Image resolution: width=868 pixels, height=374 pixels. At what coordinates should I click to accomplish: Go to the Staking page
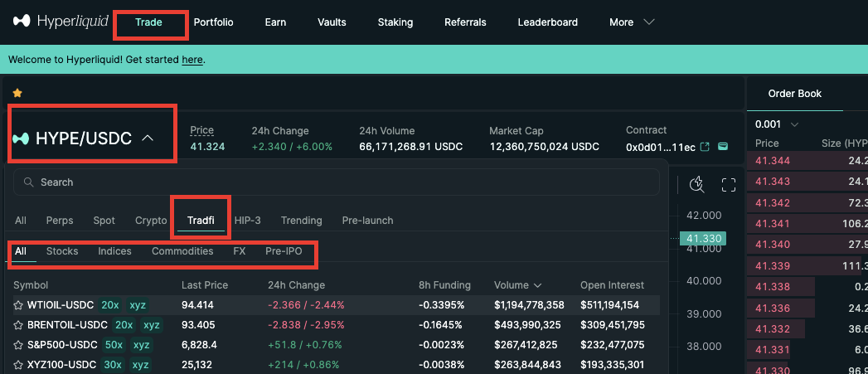point(395,22)
